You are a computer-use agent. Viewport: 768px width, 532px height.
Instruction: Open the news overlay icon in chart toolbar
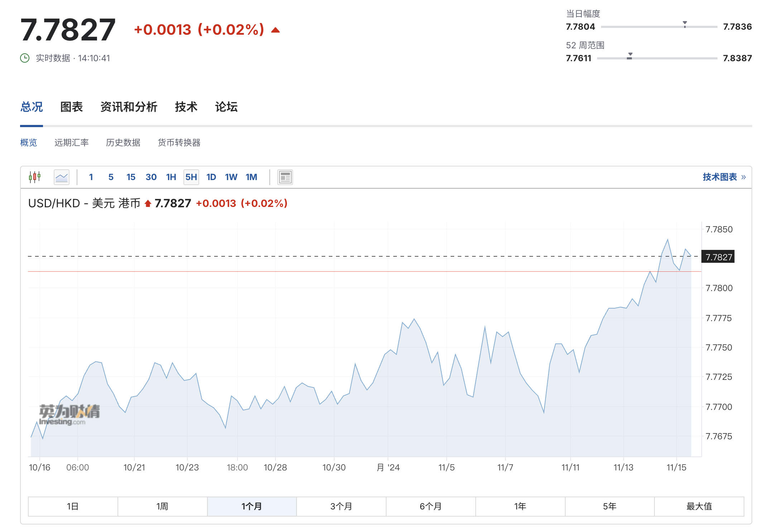[x=285, y=177]
